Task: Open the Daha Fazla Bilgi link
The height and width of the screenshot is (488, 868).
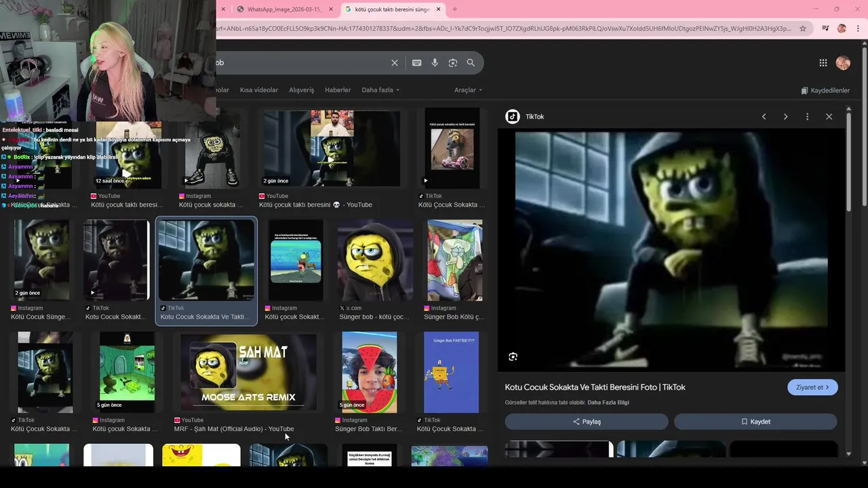Action: pos(608,403)
